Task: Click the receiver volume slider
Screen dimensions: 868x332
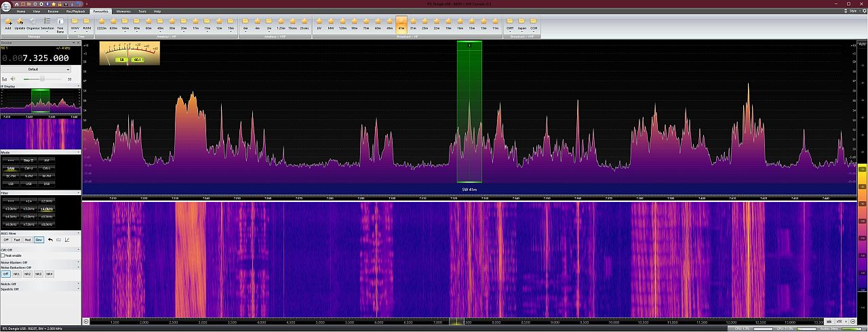Action: point(42,79)
